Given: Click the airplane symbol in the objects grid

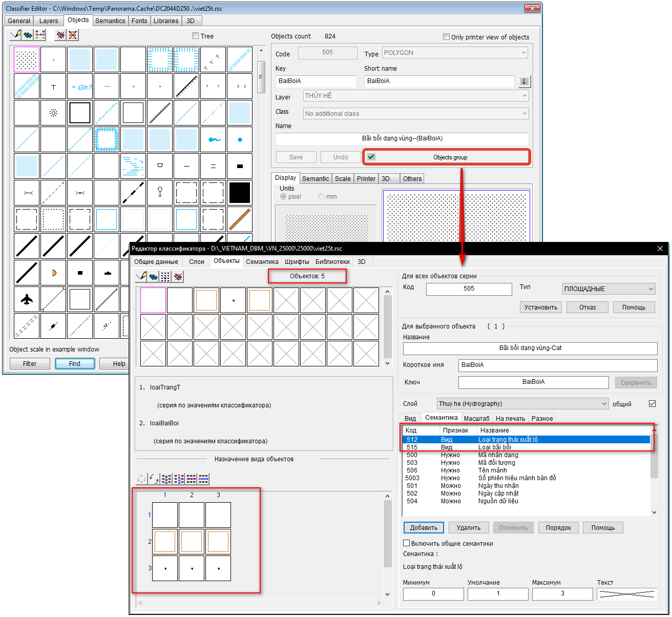Looking at the screenshot, I should point(27,299).
